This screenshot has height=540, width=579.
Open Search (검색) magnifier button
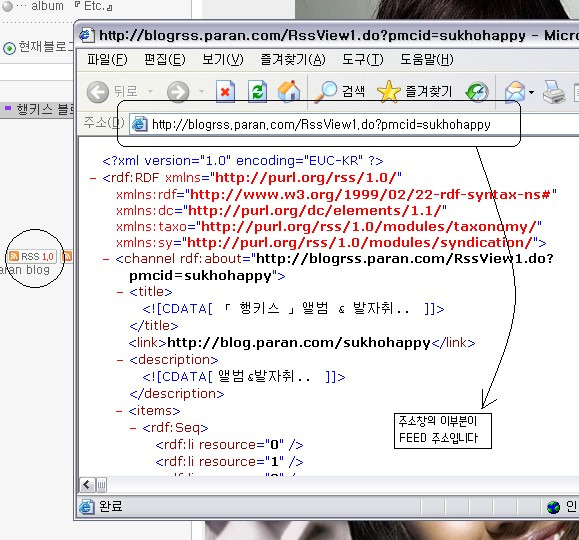point(339,91)
